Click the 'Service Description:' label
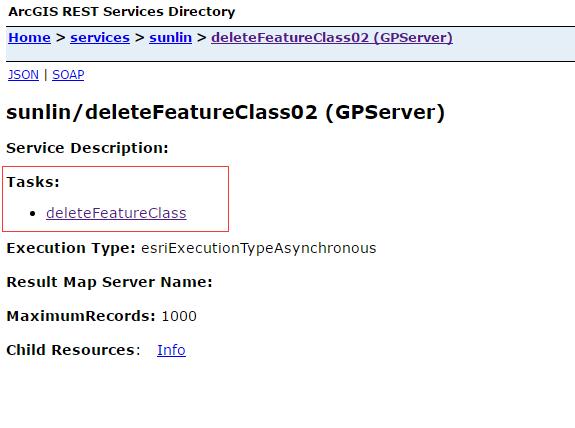The image size is (575, 428). coord(87,148)
